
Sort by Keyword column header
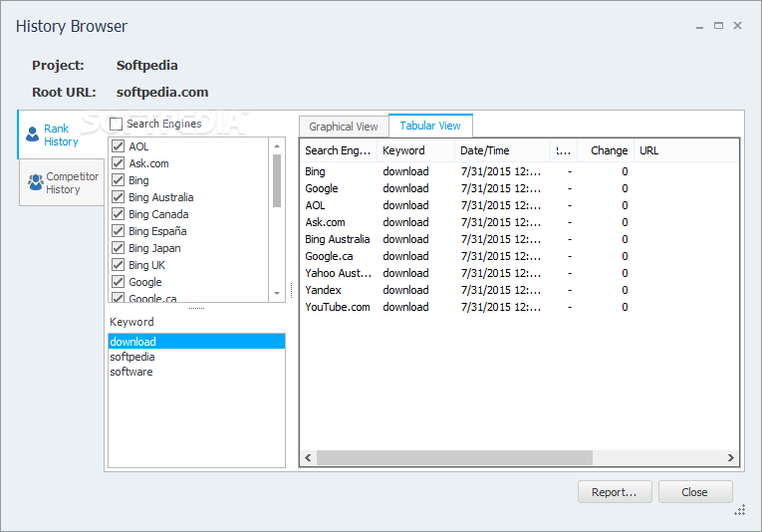416,150
